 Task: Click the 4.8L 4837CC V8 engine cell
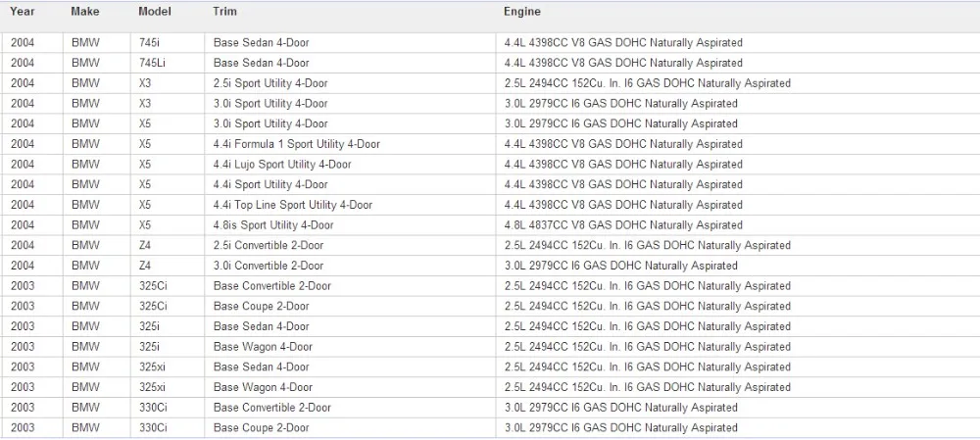[623, 225]
